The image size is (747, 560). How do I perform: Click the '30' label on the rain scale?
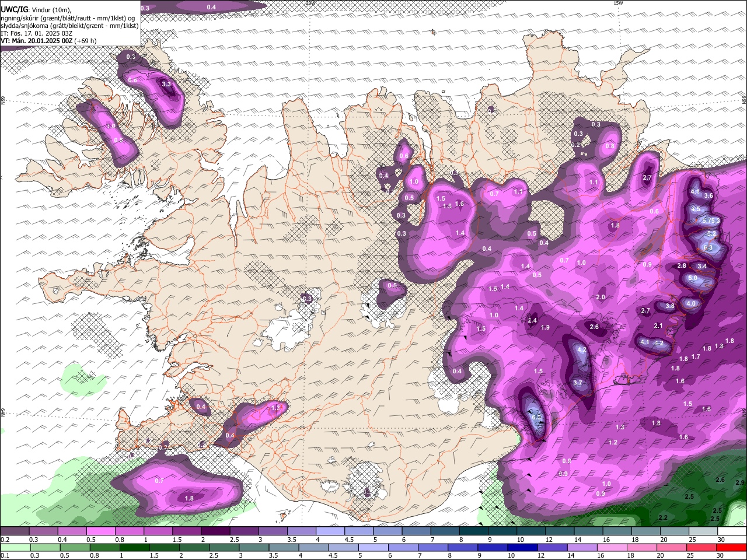(720, 556)
